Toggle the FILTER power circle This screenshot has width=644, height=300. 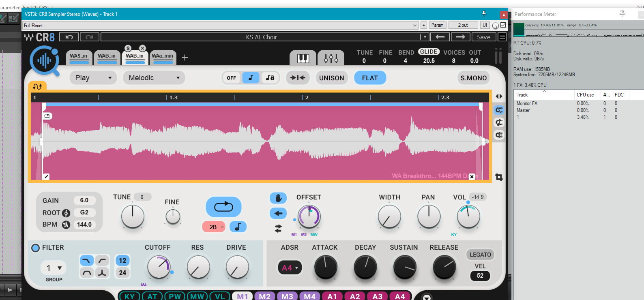(36, 248)
